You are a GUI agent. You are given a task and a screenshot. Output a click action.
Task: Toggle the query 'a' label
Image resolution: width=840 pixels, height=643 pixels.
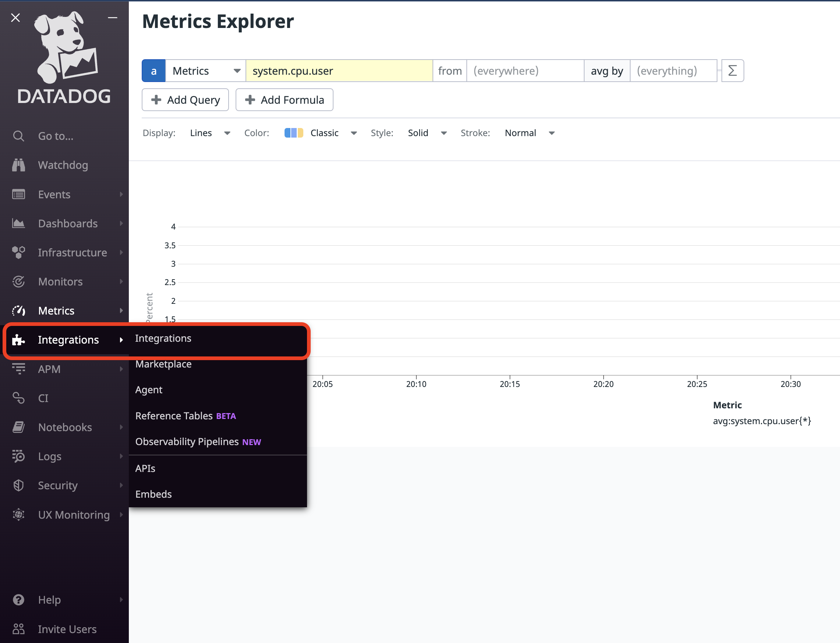pyautogui.click(x=153, y=70)
